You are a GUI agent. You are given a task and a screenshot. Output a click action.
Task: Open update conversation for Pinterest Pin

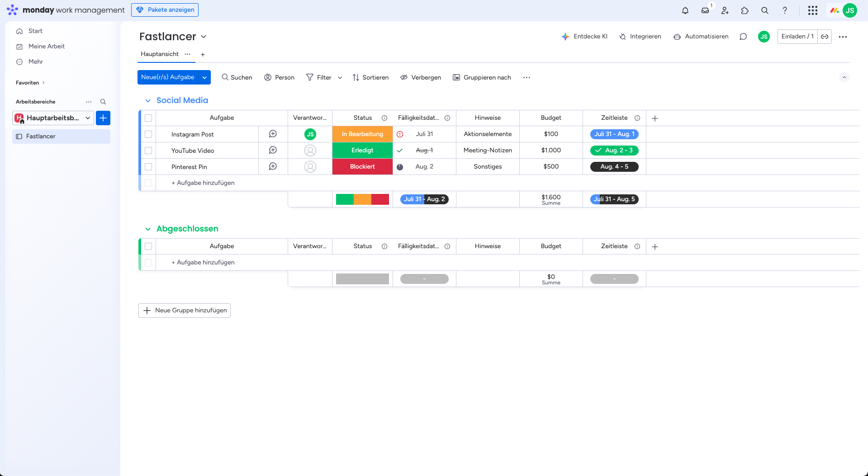[x=273, y=166]
